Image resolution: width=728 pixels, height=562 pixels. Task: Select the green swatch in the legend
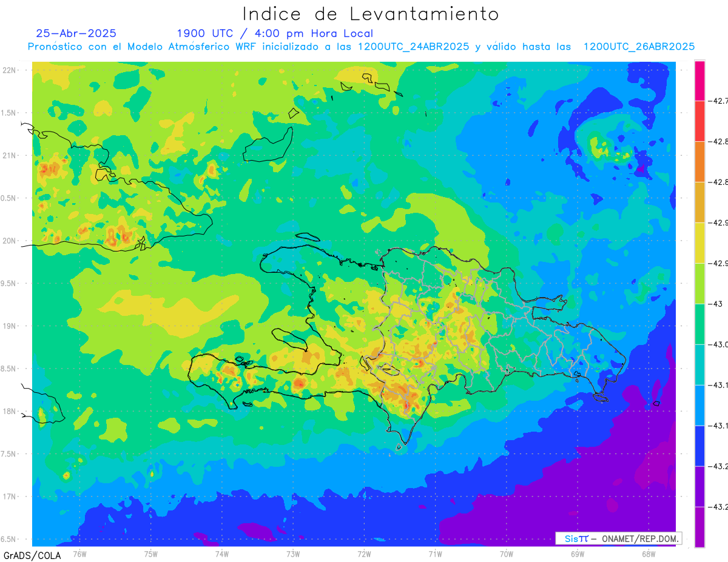(699, 324)
